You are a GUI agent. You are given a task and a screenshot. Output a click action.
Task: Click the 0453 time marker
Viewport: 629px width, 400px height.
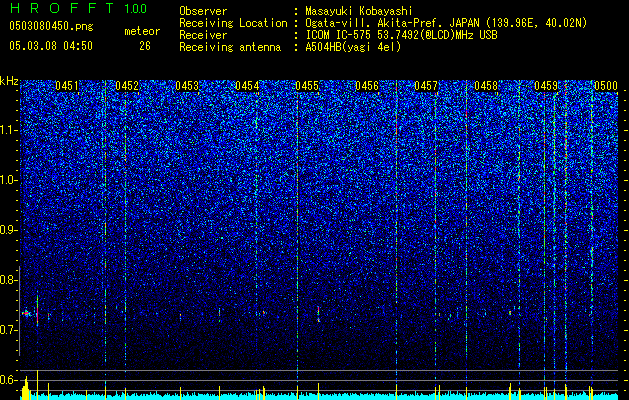pos(187,86)
